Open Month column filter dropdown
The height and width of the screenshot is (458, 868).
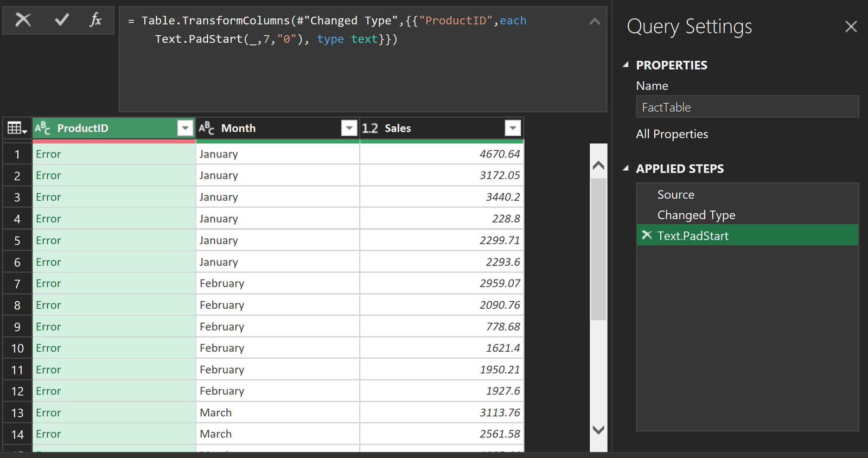pos(349,128)
